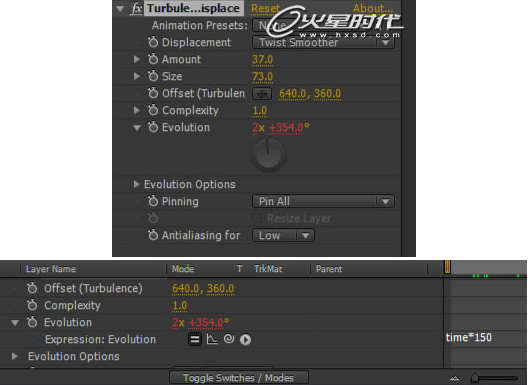The height and width of the screenshot is (385, 528).
Task: Expand the timeline Evolution Options group
Action: (x=14, y=356)
